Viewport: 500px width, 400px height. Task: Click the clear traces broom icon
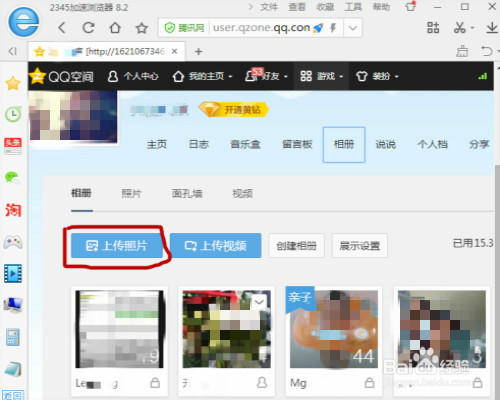(x=462, y=51)
